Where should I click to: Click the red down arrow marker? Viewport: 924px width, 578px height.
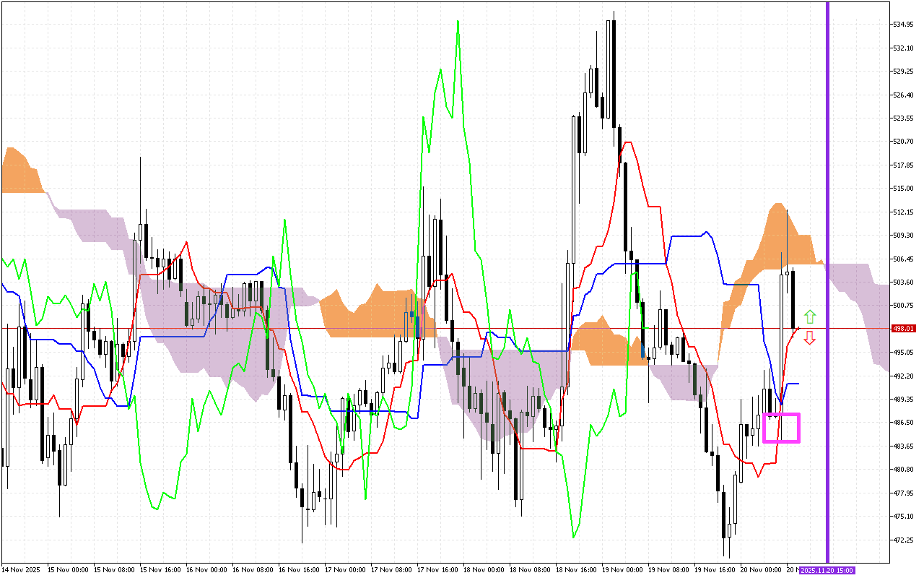click(810, 337)
